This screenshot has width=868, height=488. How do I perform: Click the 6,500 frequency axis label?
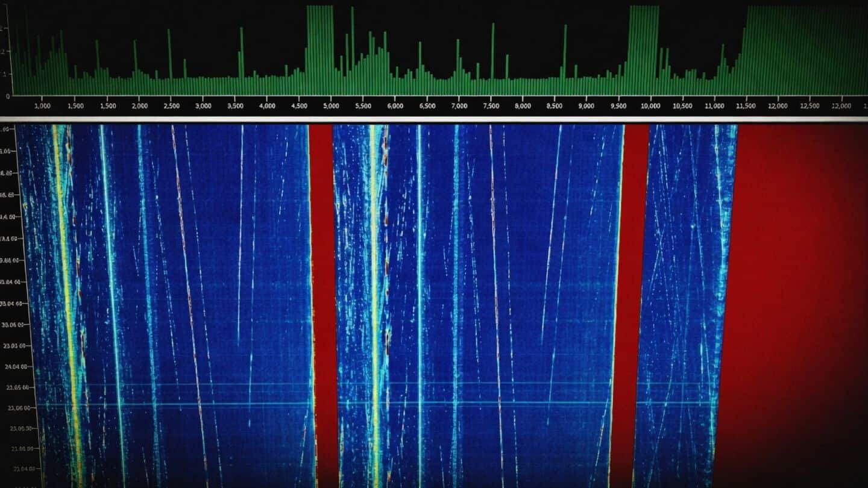427,106
